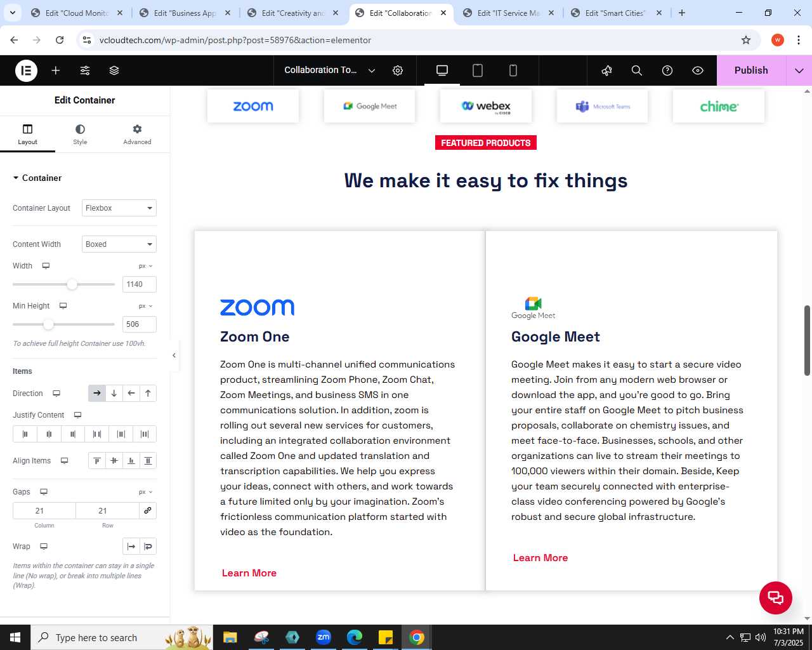Screen dimensions: 812x650
Task: Switch to Edit "IT Service Ma" browser tab
Action: pyautogui.click(x=509, y=13)
